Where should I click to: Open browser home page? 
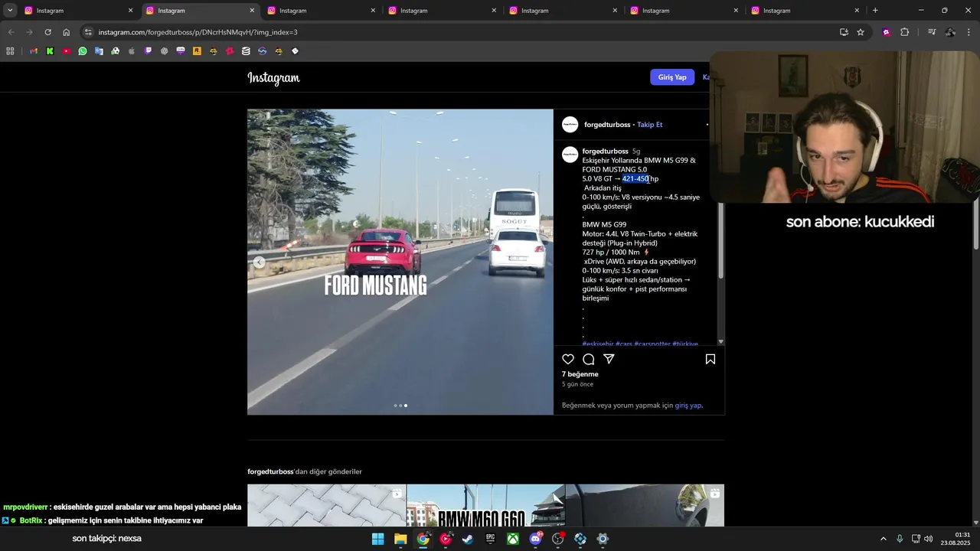point(67,32)
